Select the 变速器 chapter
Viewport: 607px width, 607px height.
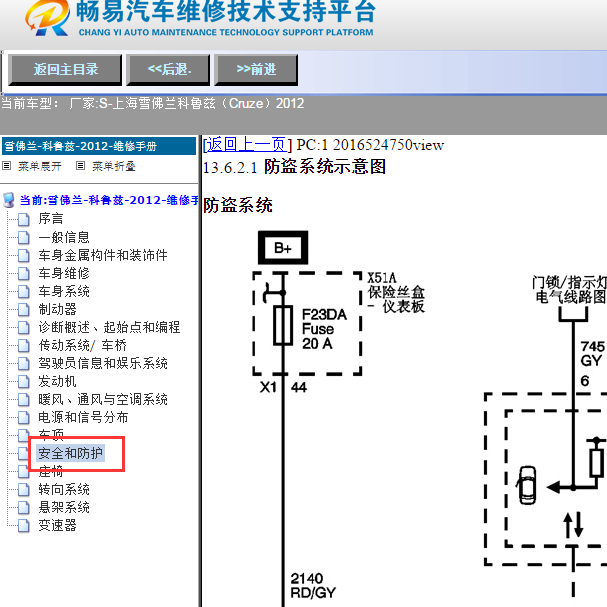tap(57, 525)
